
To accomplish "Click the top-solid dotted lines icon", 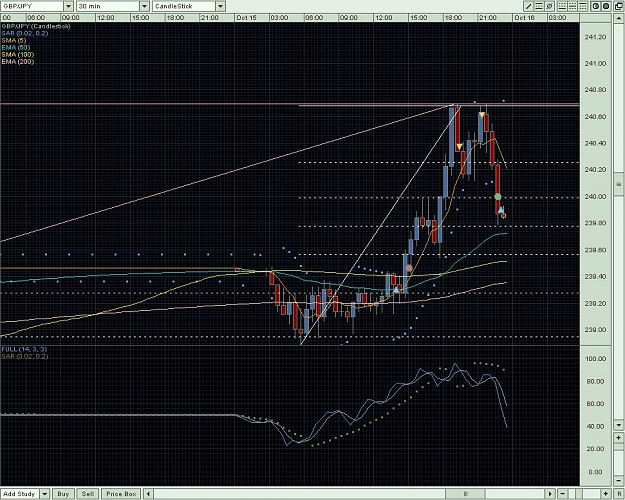I will [x=583, y=6].
